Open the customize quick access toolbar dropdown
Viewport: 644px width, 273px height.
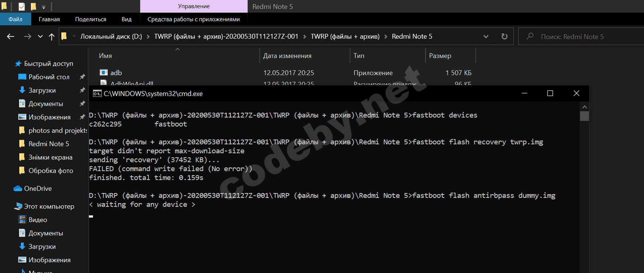(x=43, y=7)
